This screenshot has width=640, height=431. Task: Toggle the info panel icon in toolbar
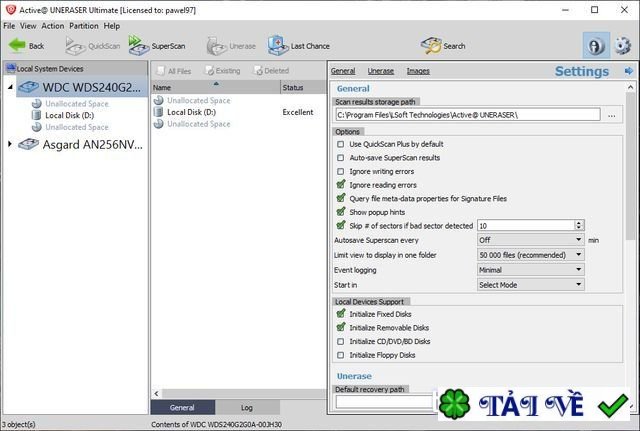pyautogui.click(x=596, y=46)
